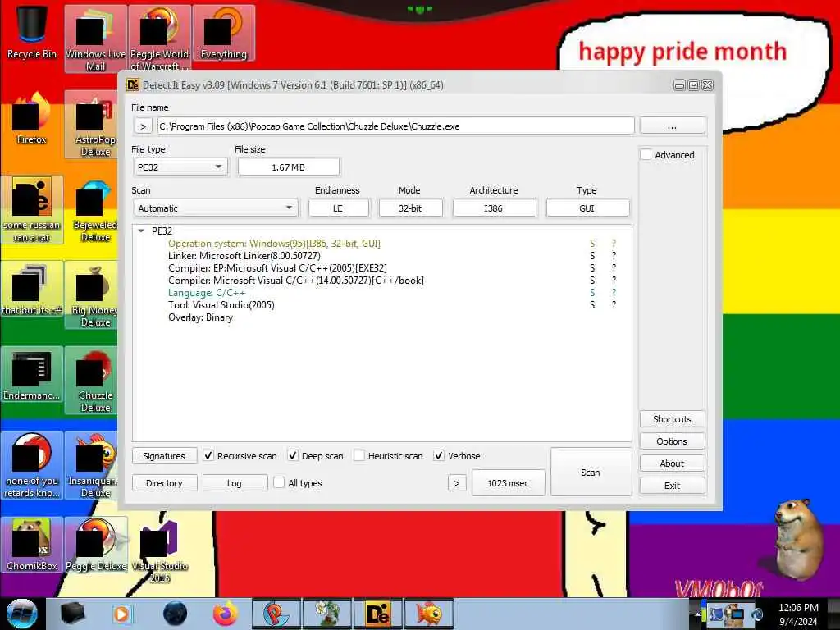Click the S link on the Linker row
Screen dimensions: 840x630
592,256
